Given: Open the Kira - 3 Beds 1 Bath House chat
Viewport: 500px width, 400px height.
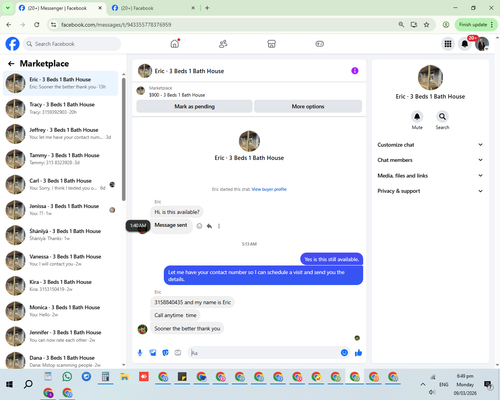Looking at the screenshot, I should point(61,286).
